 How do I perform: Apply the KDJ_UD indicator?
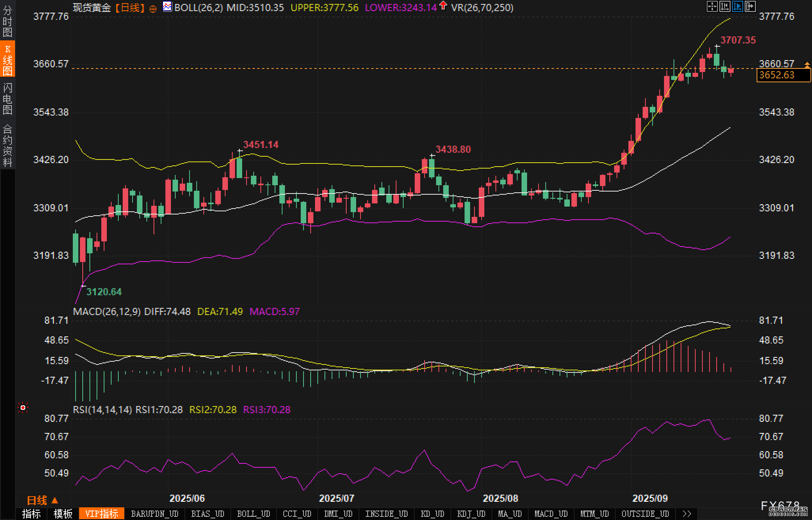coord(471,514)
